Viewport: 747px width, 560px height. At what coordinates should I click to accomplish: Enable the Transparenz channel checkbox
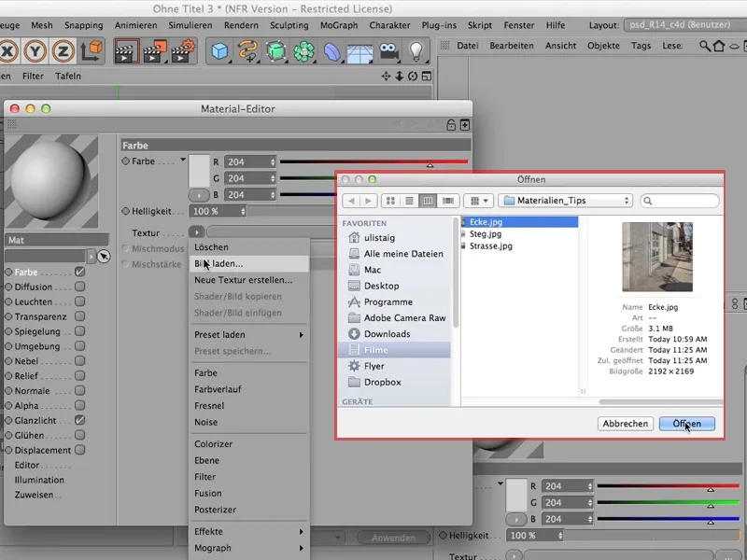pos(80,316)
